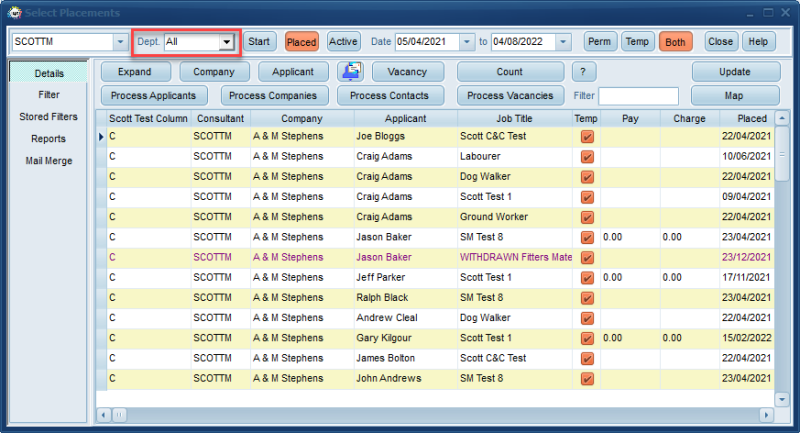Screen dimensions: 800x433
Task: Open the Dept. All dropdown arrow
Action: (x=227, y=42)
